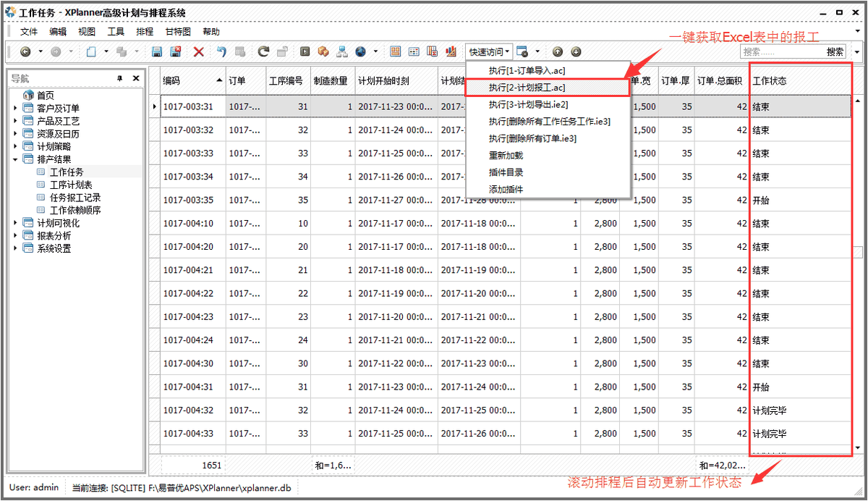This screenshot has height=501, width=868.
Task: Choose 执行[1-订单导入.ac] from the menu
Action: point(548,70)
